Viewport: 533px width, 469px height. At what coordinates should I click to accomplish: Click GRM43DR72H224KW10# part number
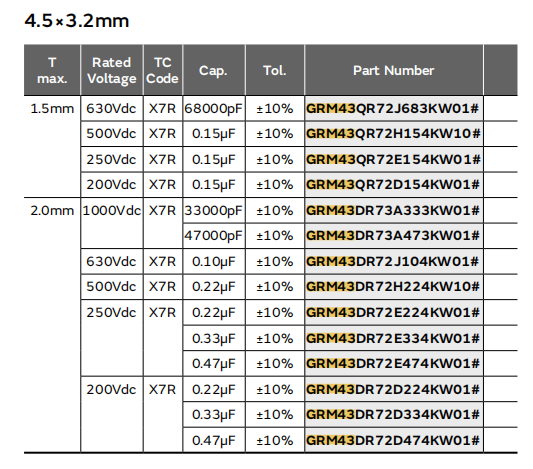coord(393,287)
